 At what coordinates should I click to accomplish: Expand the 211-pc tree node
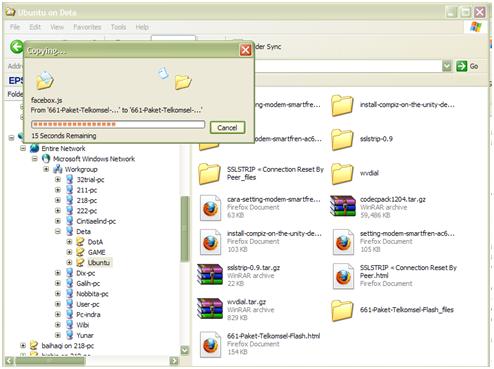58,190
